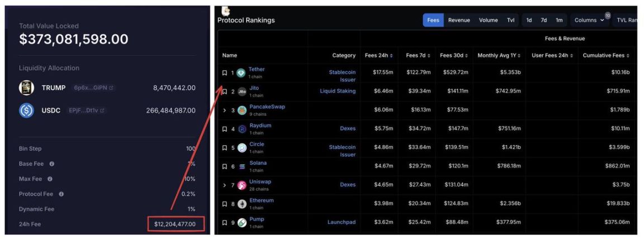
Task: Click the 7d time range button
Action: click(x=543, y=20)
